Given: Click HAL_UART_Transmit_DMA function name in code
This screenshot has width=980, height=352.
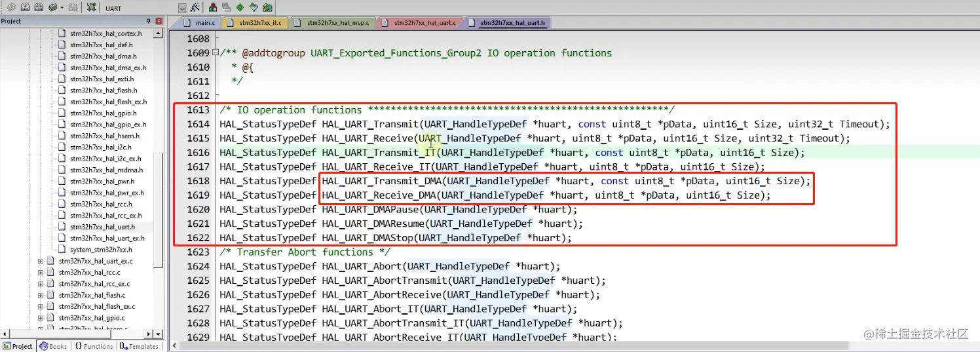Looking at the screenshot, I should (382, 181).
